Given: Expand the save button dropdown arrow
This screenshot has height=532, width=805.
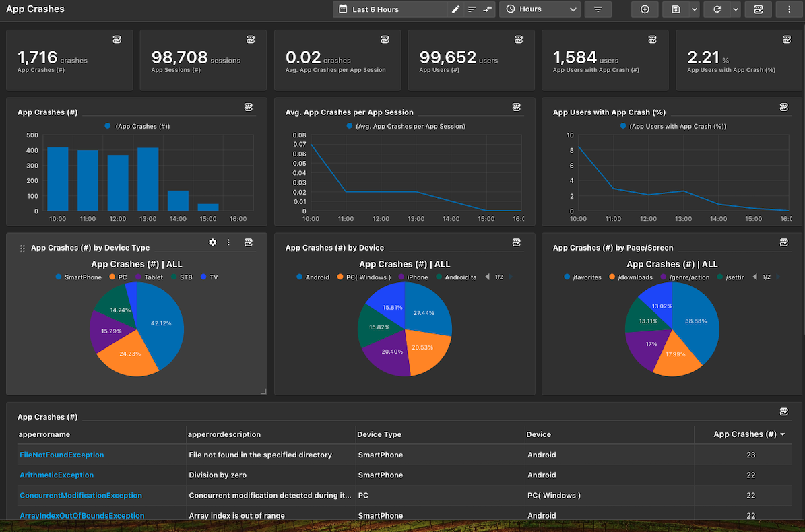Looking at the screenshot, I should (x=694, y=9).
